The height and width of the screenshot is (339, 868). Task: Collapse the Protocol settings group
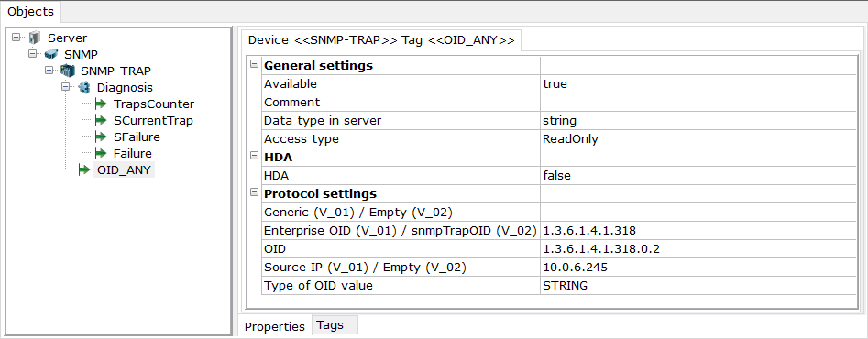pos(255,192)
